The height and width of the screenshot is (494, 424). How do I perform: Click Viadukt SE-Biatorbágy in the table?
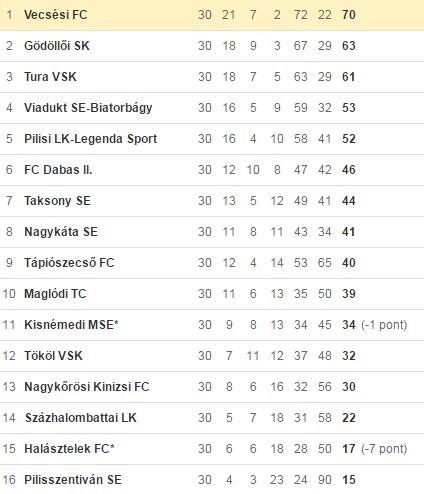pyautogui.click(x=88, y=108)
